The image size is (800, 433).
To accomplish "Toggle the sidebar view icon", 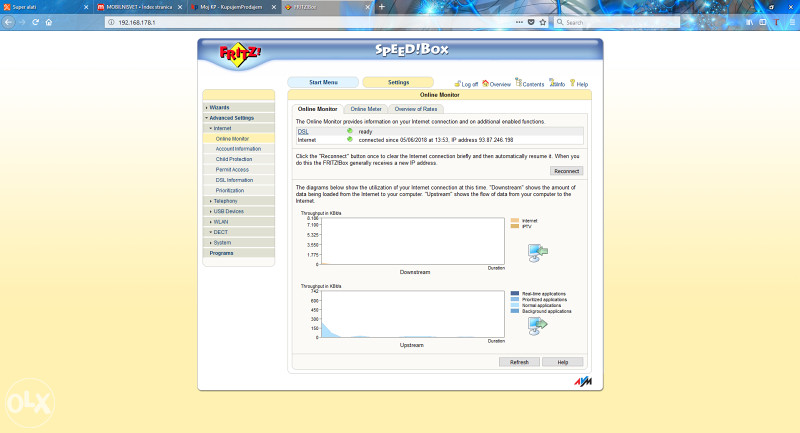I will [763, 22].
